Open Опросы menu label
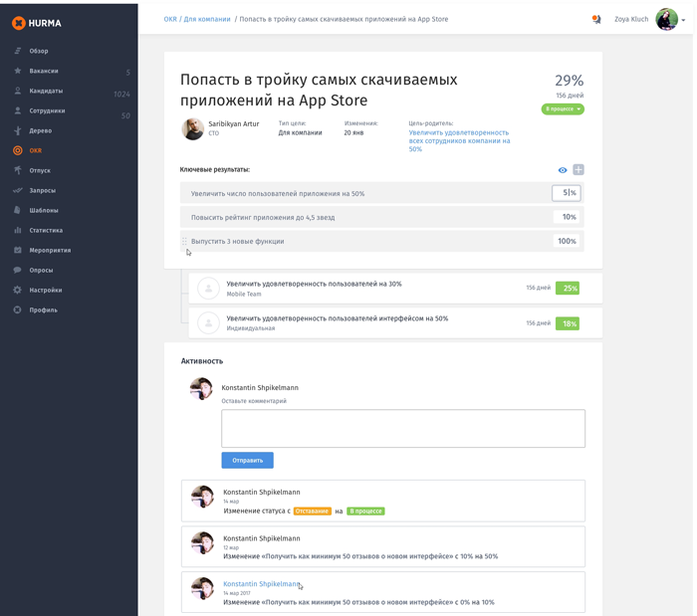This screenshot has width=697, height=616. (x=41, y=271)
